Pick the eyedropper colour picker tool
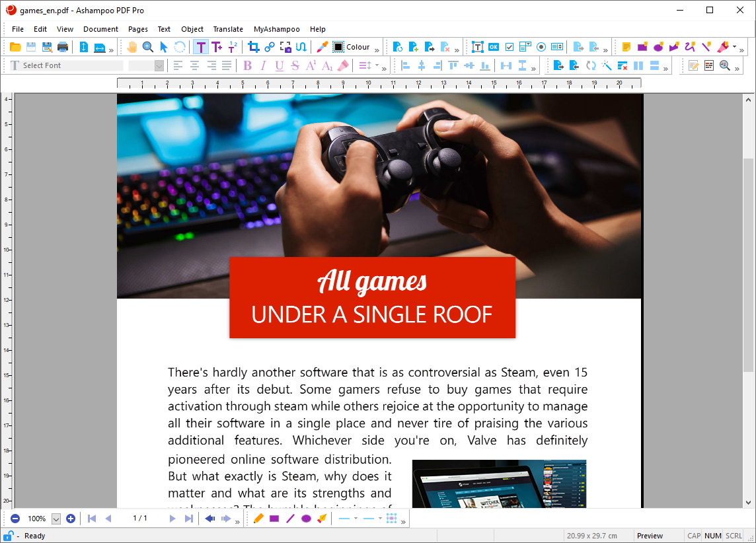The image size is (756, 543). [x=322, y=47]
